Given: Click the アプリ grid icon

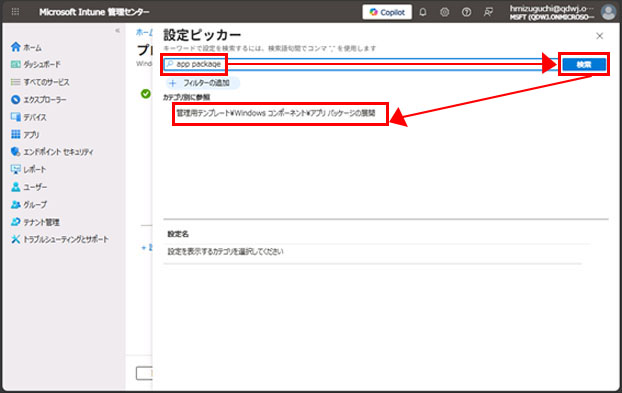Looking at the screenshot, I should click(x=15, y=134).
